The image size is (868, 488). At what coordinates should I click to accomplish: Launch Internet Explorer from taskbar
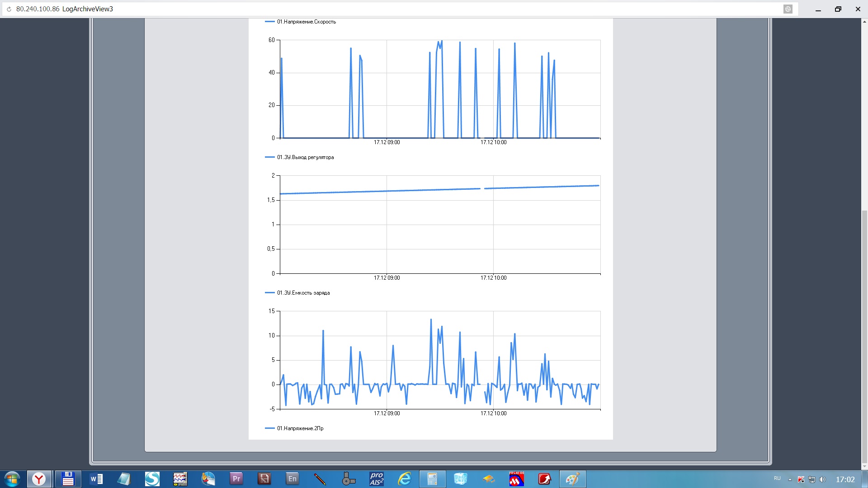[404, 479]
